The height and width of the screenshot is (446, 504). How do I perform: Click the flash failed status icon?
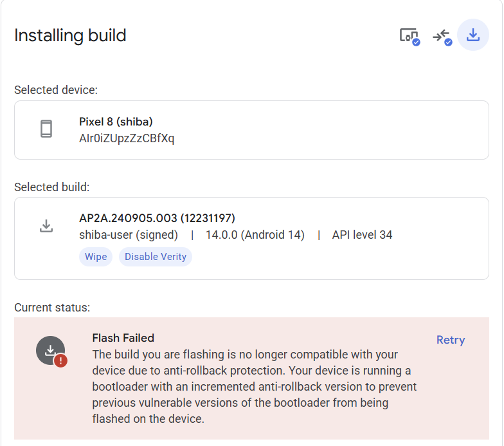click(51, 350)
